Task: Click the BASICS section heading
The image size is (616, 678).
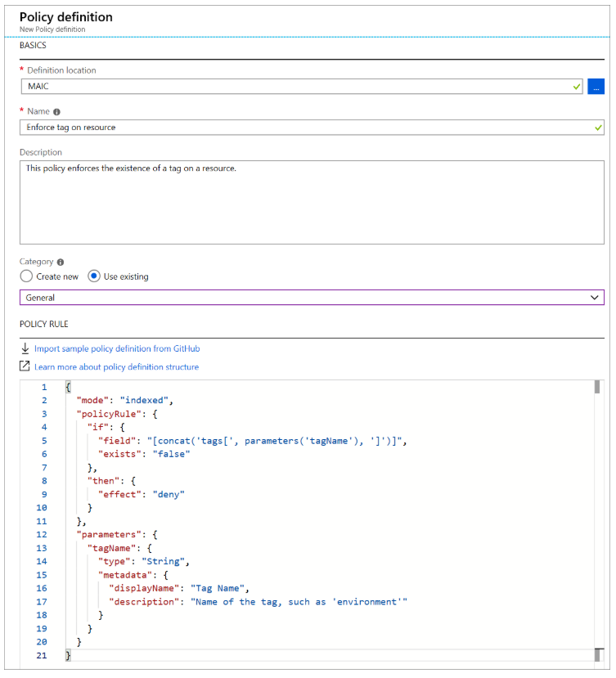Action: tap(33, 46)
